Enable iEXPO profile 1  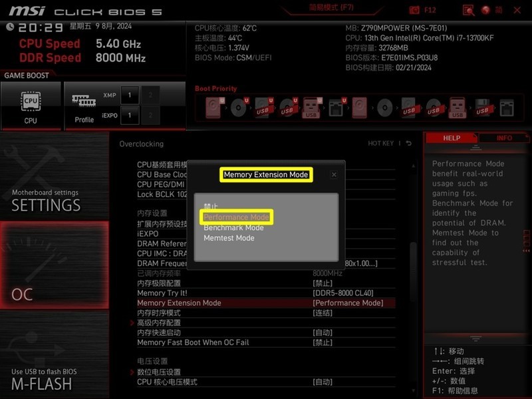tap(130, 115)
